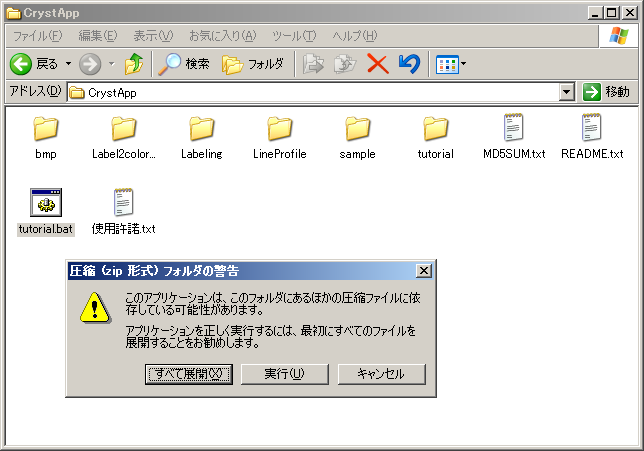
Task: Click the Extract All (すべて展開) button
Action: tap(189, 374)
